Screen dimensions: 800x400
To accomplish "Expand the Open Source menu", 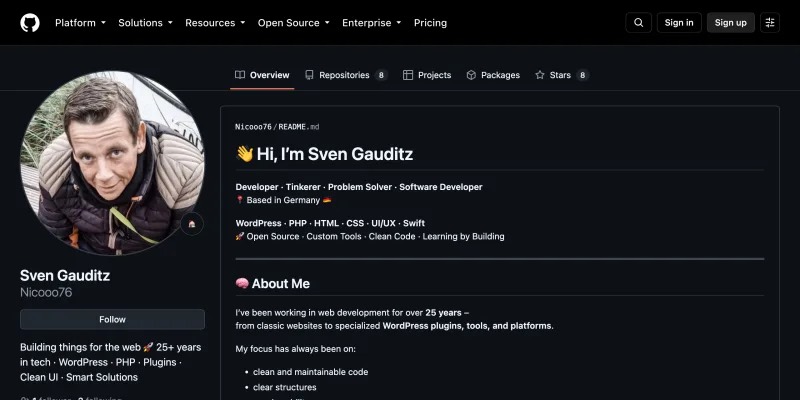I will (293, 22).
